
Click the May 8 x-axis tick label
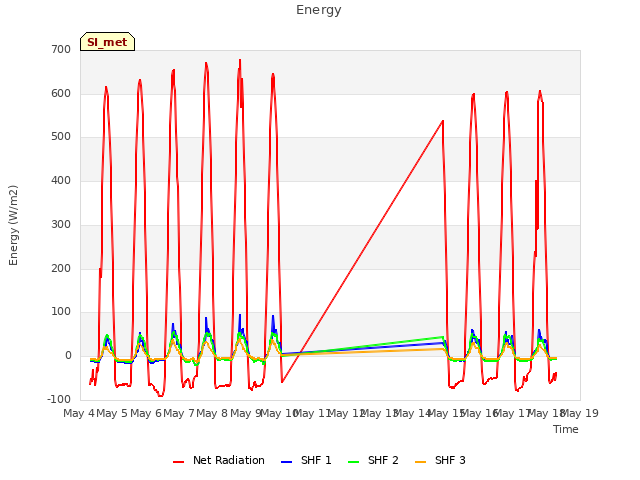pos(212,413)
